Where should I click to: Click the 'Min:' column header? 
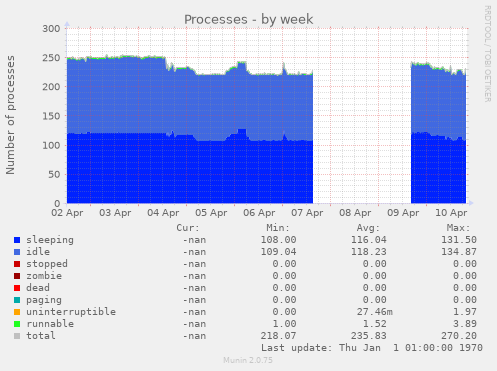278,228
